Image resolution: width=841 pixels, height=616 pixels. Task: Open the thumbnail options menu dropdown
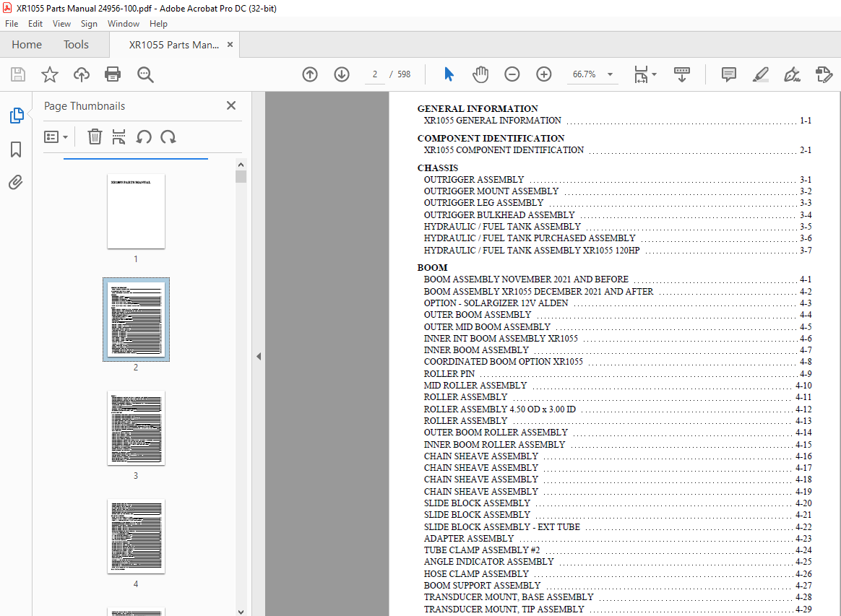point(56,137)
